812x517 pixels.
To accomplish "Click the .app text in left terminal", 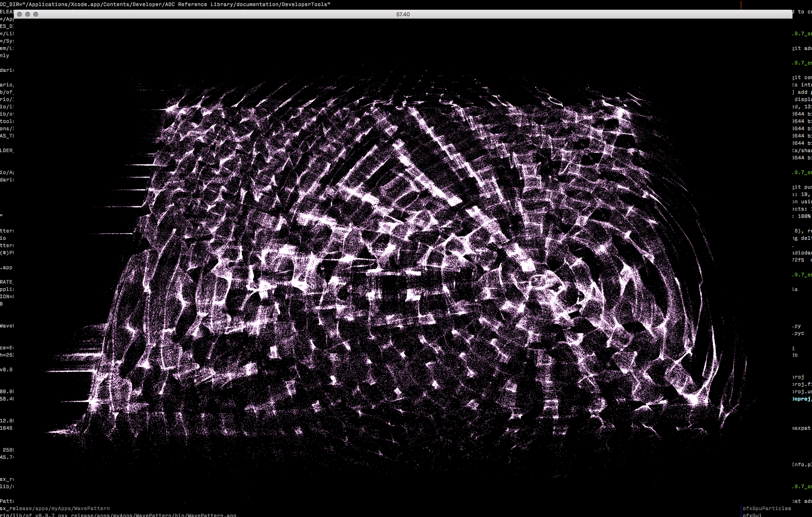I will [6, 267].
